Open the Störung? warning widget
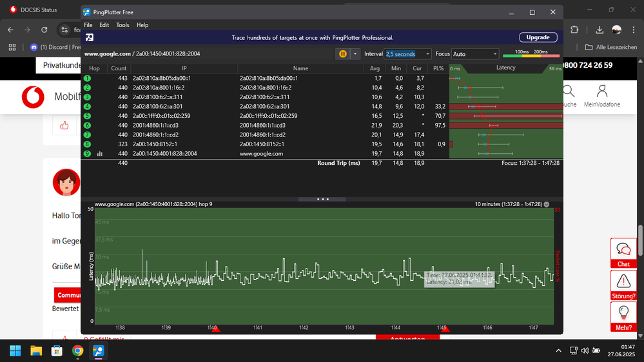The image size is (644, 362). pos(623,285)
